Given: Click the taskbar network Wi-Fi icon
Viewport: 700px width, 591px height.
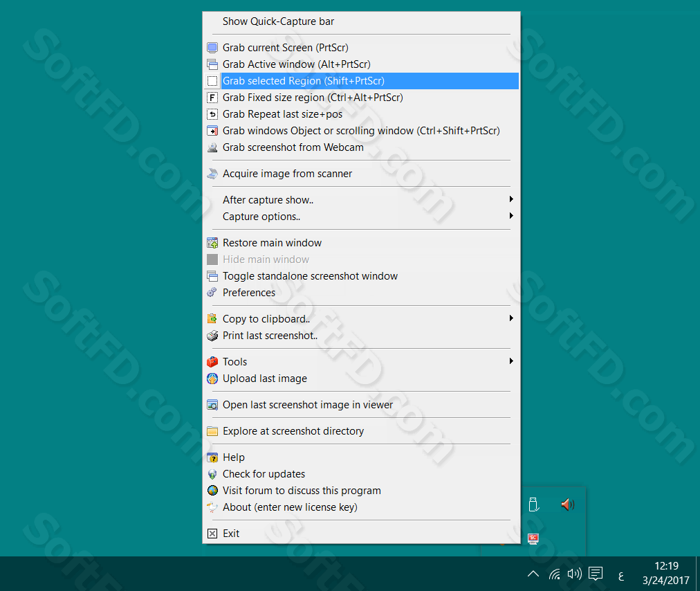Looking at the screenshot, I should (x=555, y=574).
